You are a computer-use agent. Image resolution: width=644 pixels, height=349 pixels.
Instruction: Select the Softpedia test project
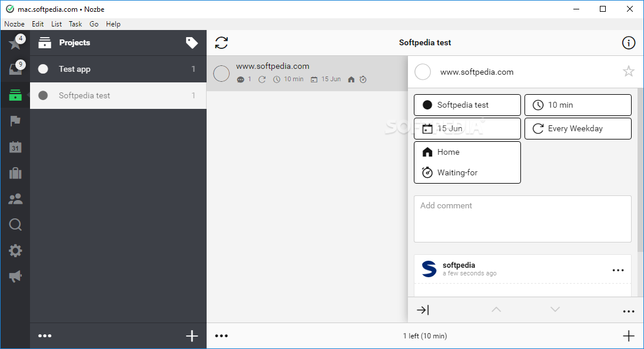(118, 96)
